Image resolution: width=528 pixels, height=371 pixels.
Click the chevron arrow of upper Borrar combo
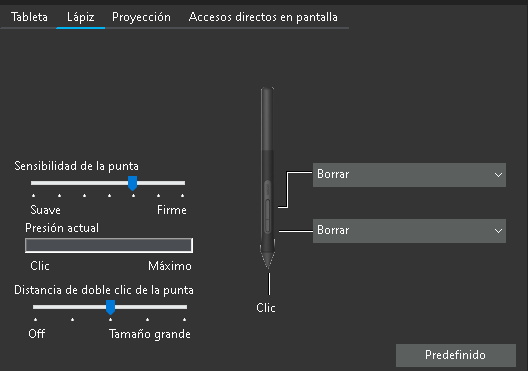498,175
